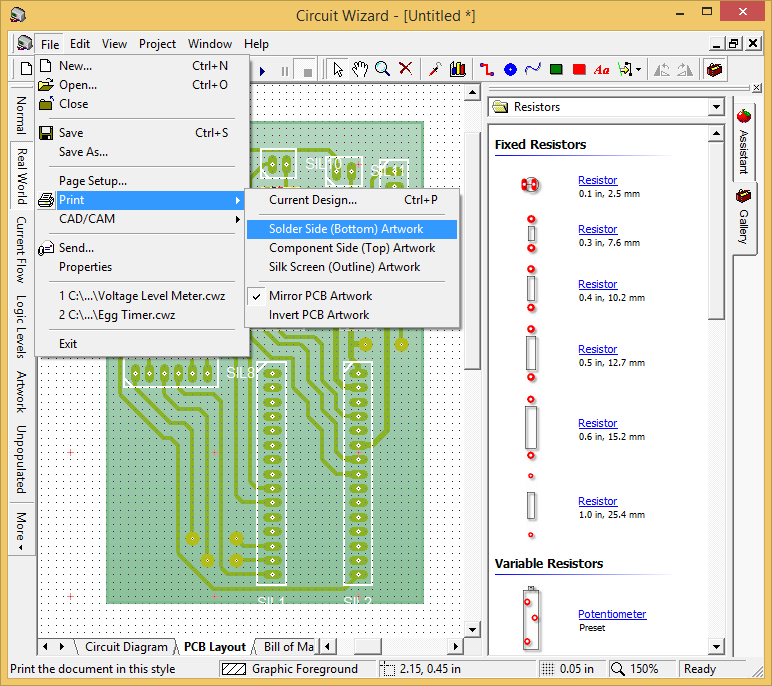
Task: Select Current Design... print option
Action: click(x=352, y=200)
